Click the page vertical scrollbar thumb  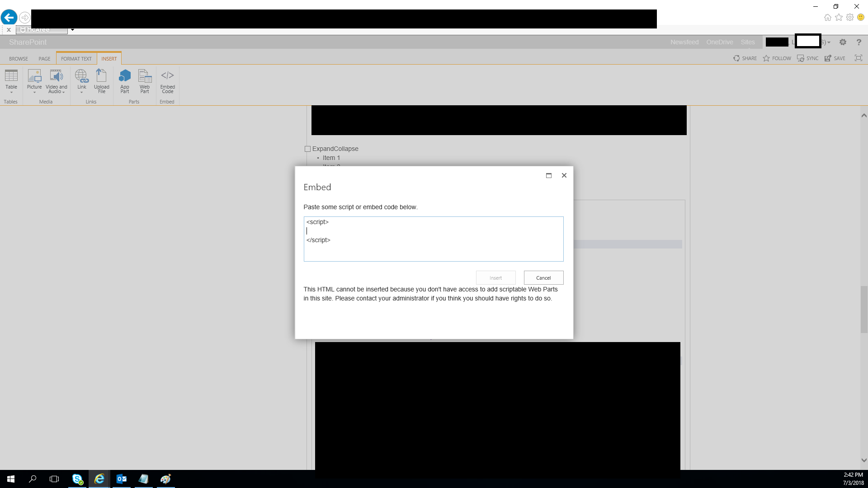point(864,310)
